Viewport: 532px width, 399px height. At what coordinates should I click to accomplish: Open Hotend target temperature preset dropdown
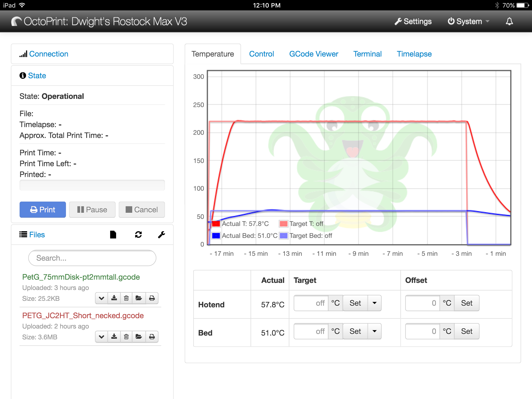tap(374, 303)
